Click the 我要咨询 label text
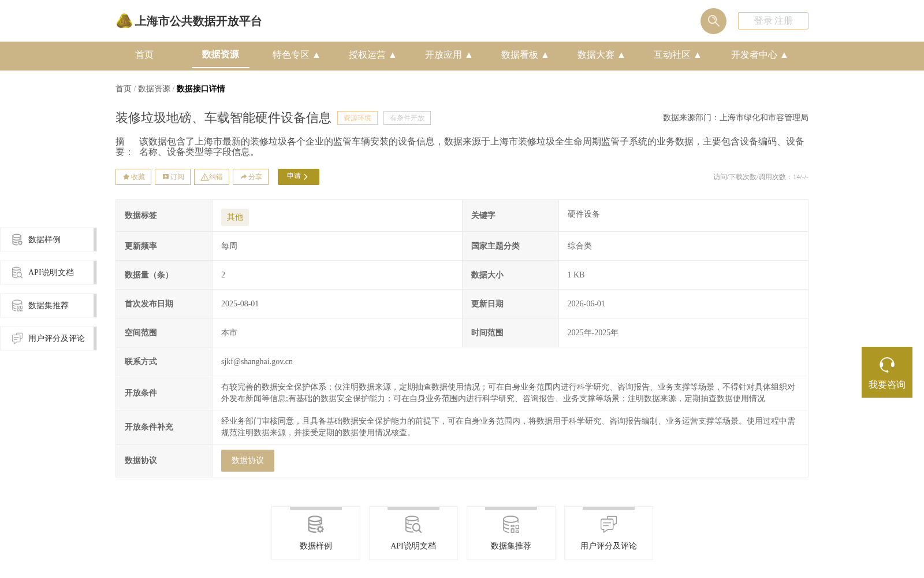 [887, 385]
